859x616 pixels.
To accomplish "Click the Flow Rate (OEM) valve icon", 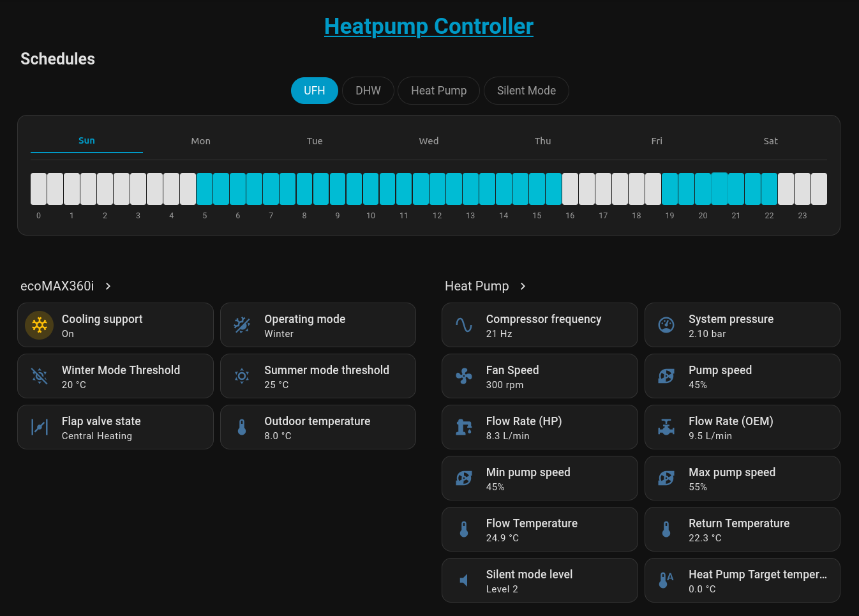I will (666, 427).
